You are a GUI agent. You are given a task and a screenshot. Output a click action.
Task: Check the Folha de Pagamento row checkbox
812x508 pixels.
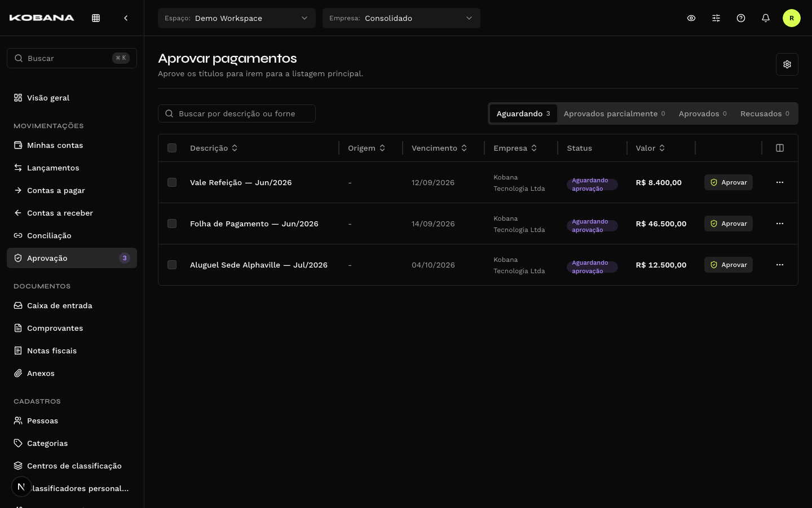172,224
